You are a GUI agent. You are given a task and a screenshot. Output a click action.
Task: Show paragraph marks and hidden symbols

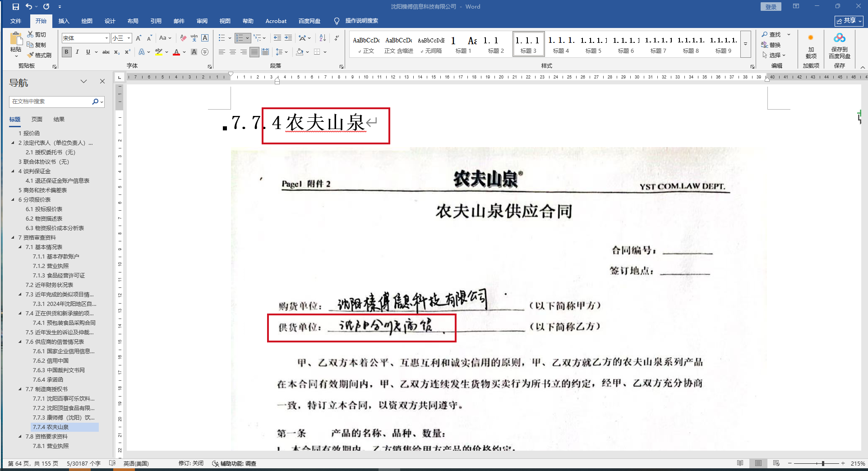click(x=337, y=38)
